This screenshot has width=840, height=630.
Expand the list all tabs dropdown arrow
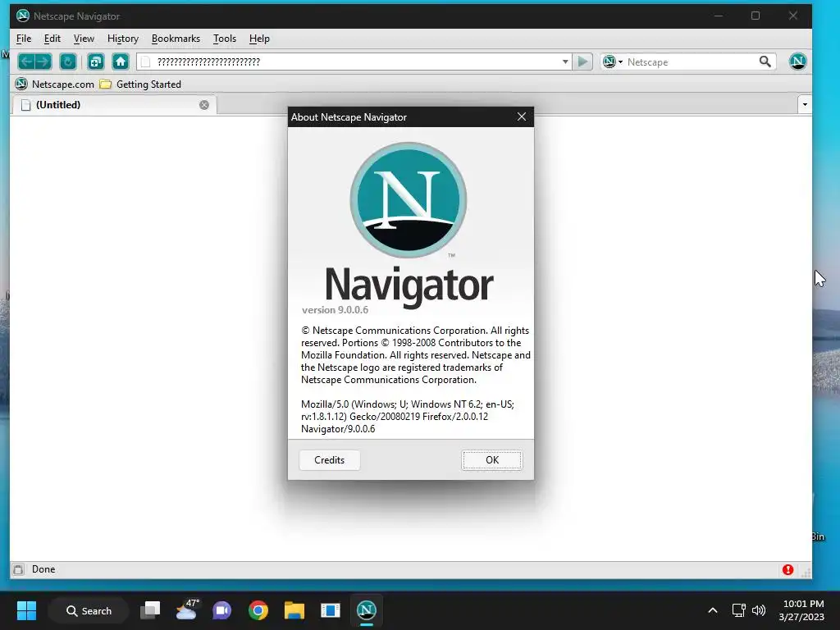pos(805,104)
